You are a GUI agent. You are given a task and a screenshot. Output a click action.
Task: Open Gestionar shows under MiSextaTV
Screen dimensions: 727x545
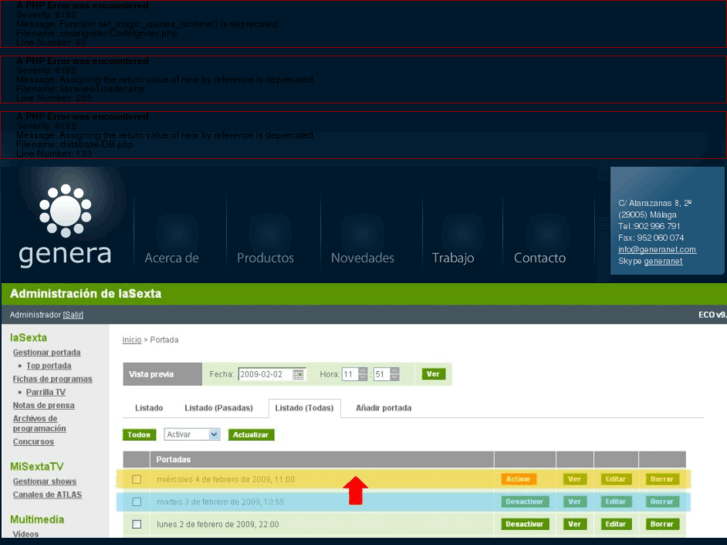click(45, 481)
